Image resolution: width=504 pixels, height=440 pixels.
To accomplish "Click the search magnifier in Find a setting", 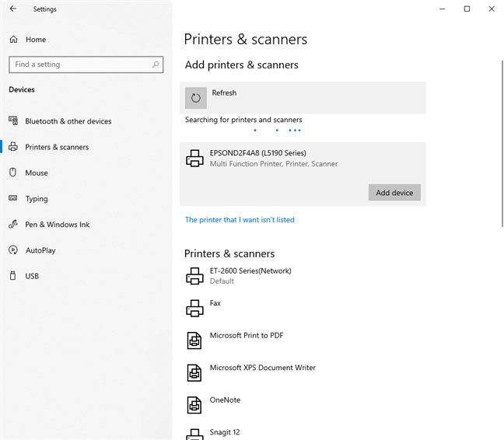I will coord(156,65).
